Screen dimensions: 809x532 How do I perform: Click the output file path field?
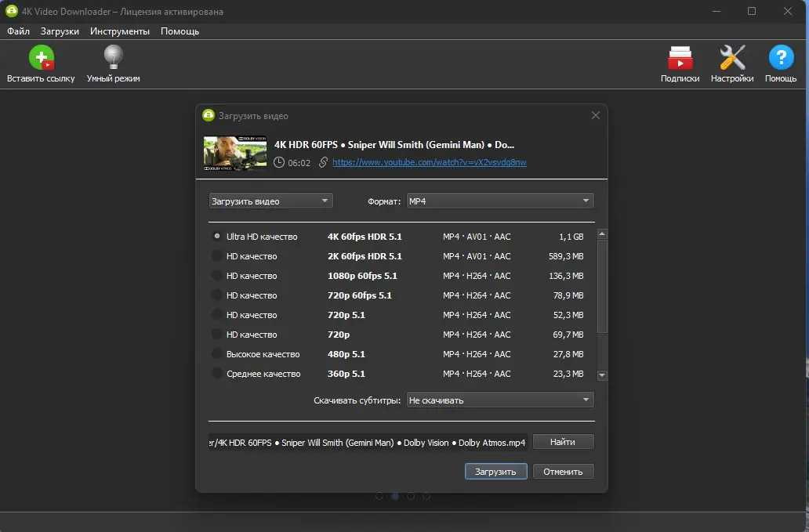pos(368,443)
